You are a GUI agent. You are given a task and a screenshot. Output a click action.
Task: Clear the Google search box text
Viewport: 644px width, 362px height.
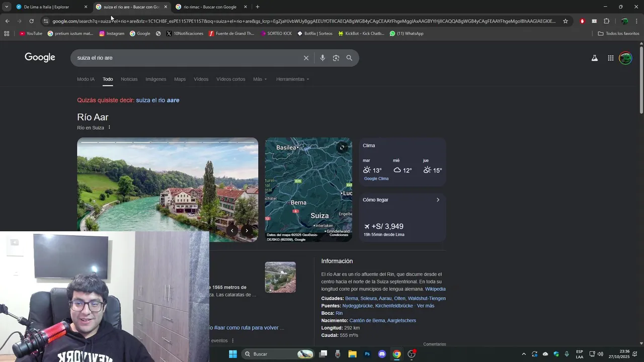click(x=306, y=58)
